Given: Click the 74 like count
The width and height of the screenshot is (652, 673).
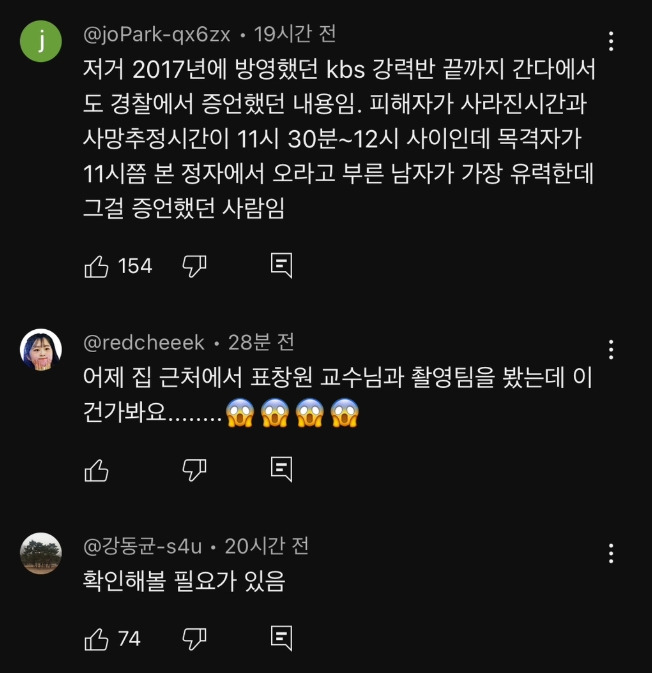Looking at the screenshot, I should tap(129, 639).
